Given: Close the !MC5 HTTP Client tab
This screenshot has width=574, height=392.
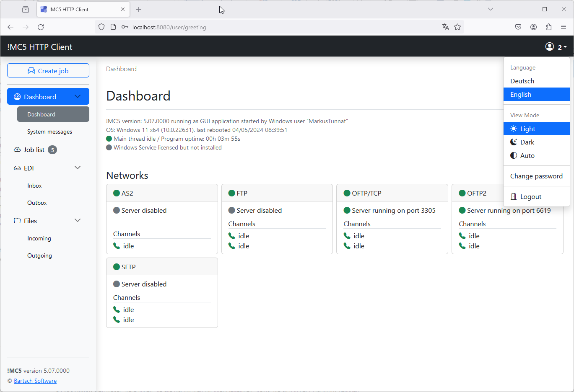Looking at the screenshot, I should (x=123, y=9).
